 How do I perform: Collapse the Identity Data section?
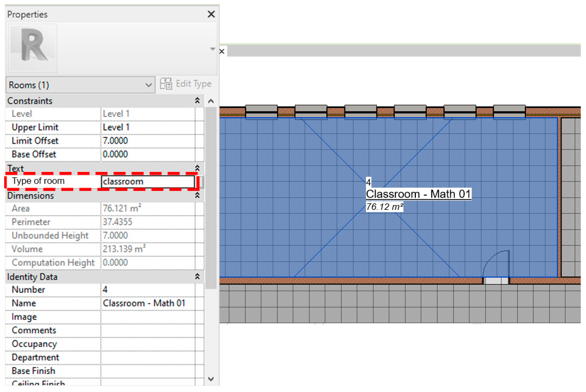197,277
